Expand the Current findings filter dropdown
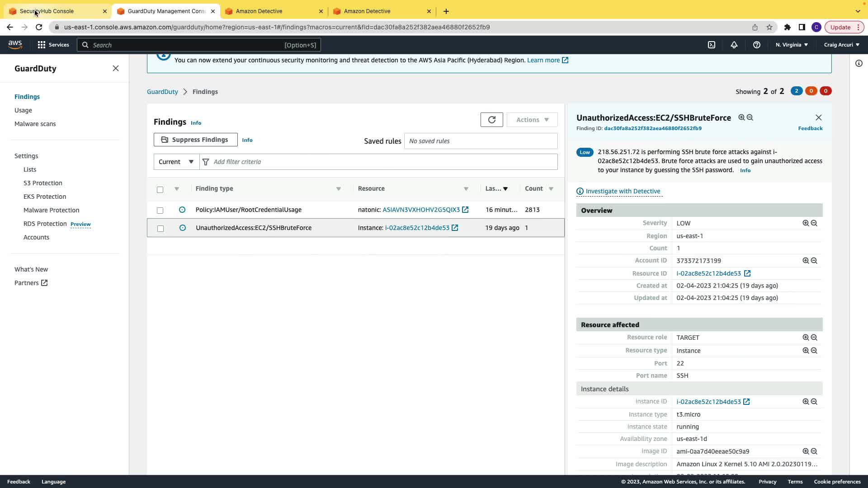This screenshot has width=868, height=488. tap(176, 162)
